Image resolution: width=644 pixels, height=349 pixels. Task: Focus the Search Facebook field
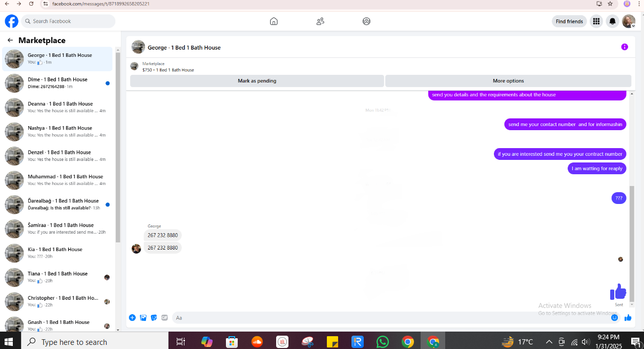68,21
